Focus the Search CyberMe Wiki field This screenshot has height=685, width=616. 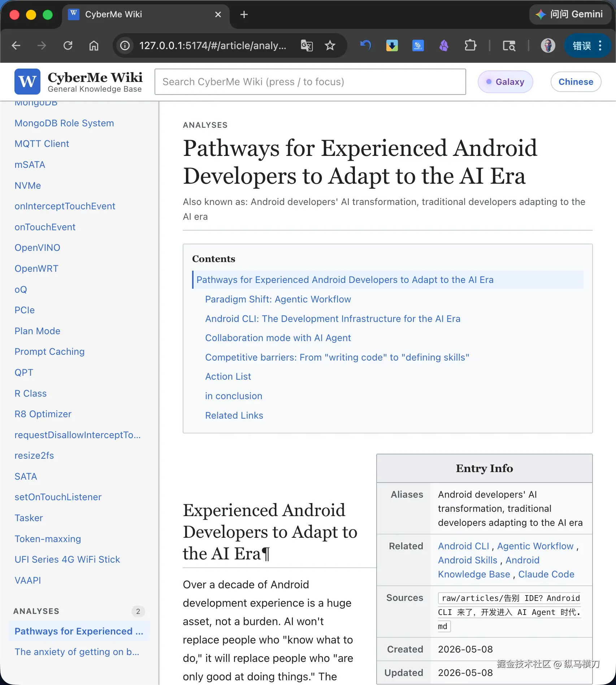point(310,82)
